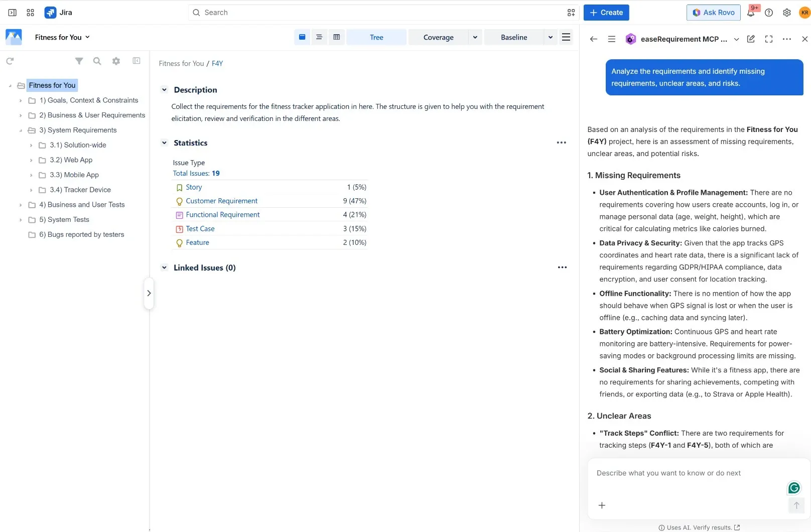Screen dimensions: 811x532
Task: Click the easeRequirement MCP agent icon
Action: coord(631,39)
